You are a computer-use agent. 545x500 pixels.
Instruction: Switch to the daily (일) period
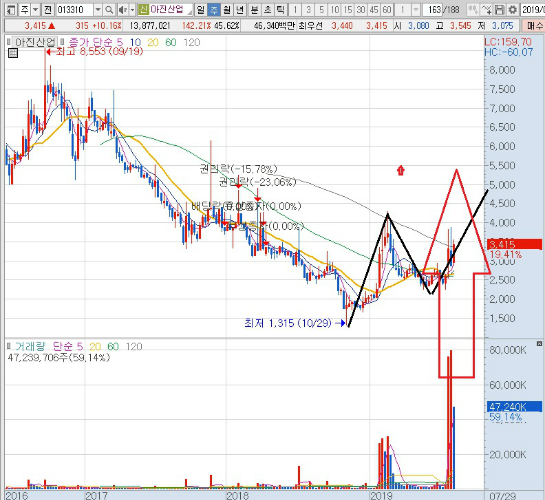coord(200,10)
